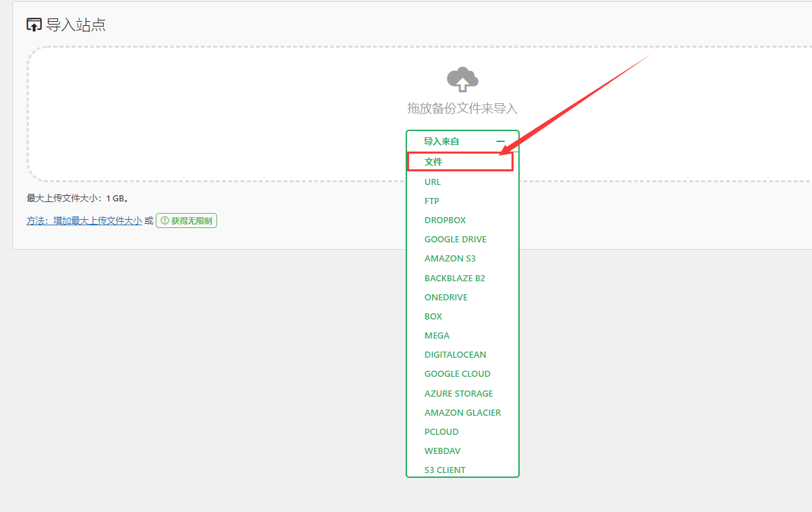Select DROPBOX from import list
The image size is (812, 512).
(445, 220)
